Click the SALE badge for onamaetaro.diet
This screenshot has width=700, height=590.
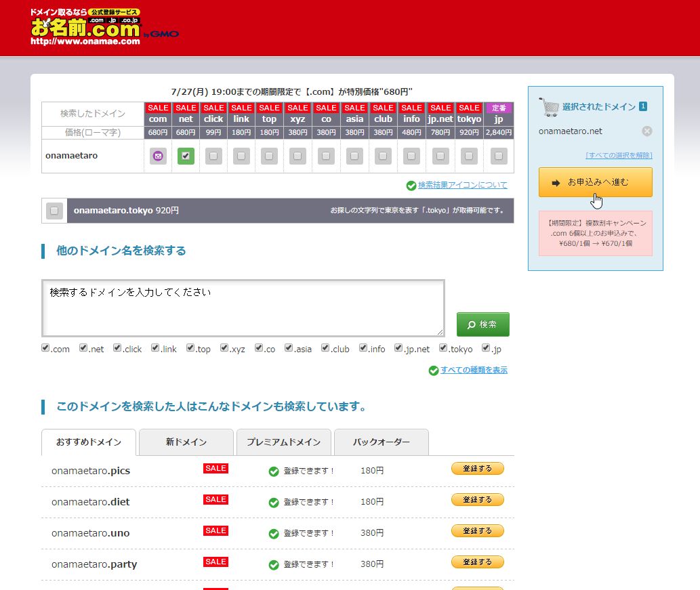coord(215,499)
